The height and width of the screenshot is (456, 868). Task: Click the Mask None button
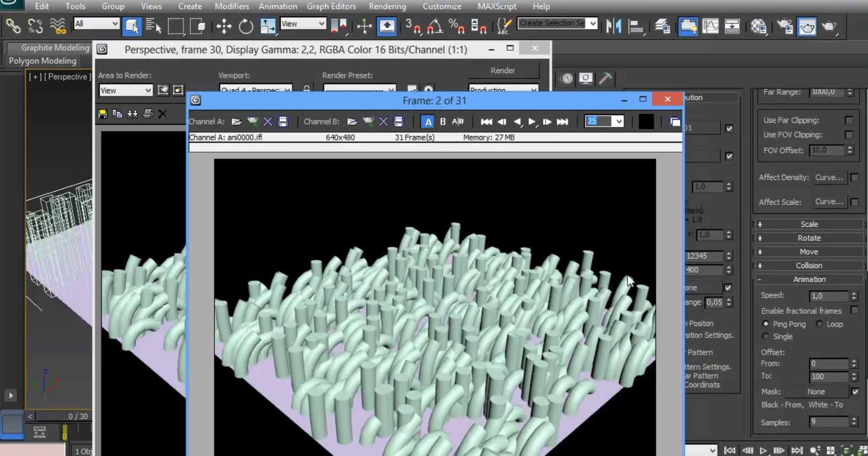816,392
